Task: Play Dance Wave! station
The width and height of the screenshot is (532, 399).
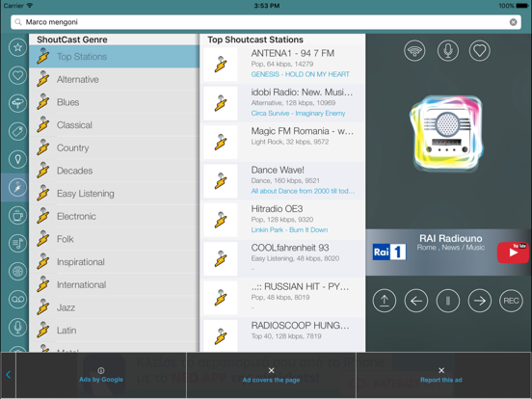Action: pyautogui.click(x=283, y=181)
